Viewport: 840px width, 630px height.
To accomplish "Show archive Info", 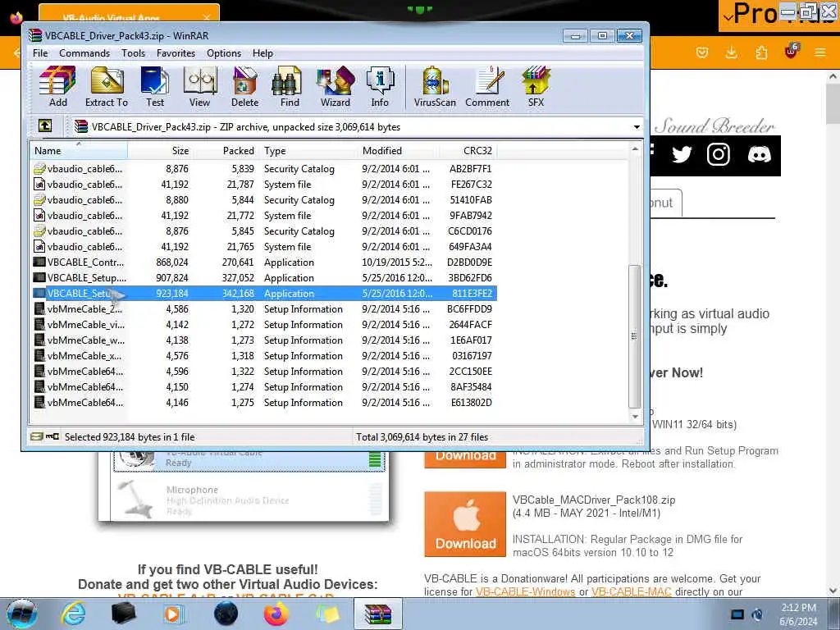I will coord(380,87).
